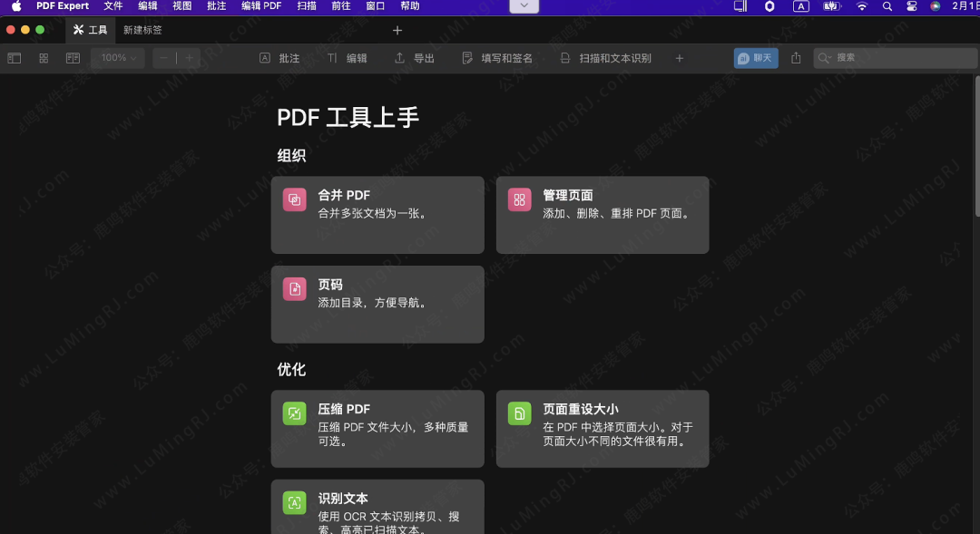Image resolution: width=980 pixels, height=534 pixels.
Task: Open the 100% zoom level dropdown
Action: (x=117, y=58)
